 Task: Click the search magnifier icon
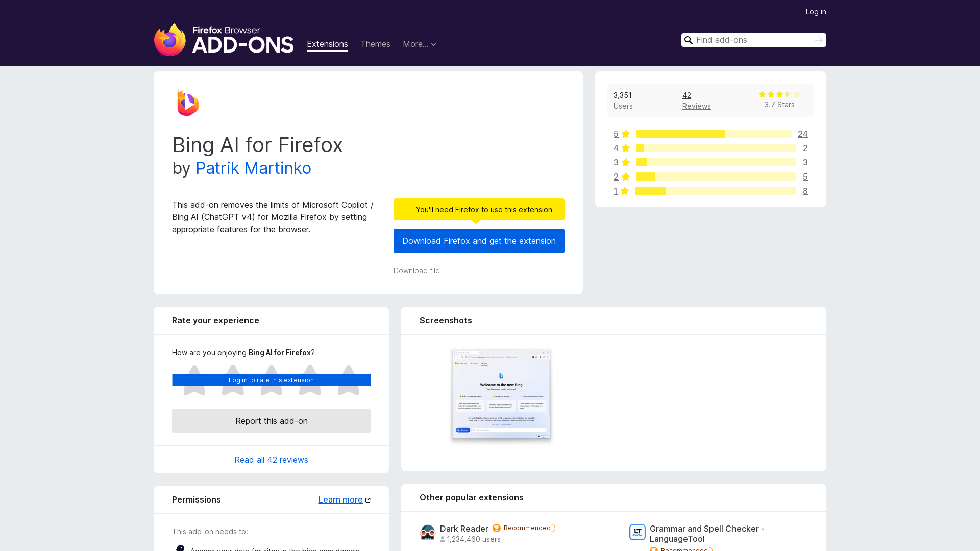(x=689, y=40)
